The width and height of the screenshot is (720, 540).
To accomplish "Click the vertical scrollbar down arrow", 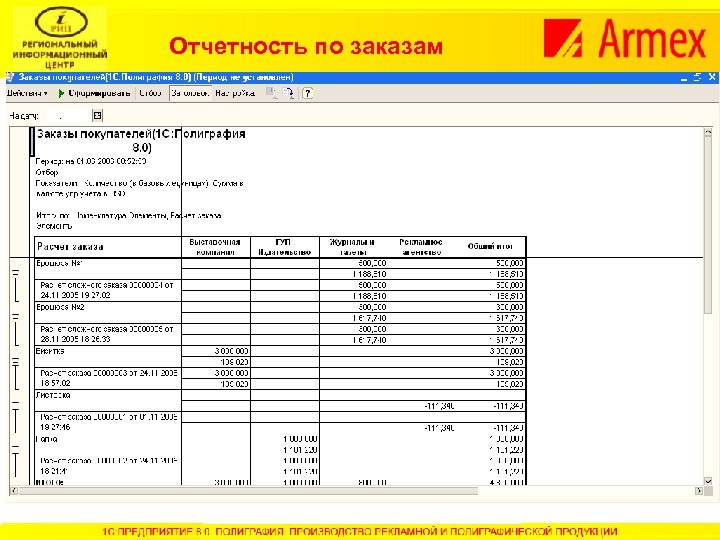I will pos(708,481).
